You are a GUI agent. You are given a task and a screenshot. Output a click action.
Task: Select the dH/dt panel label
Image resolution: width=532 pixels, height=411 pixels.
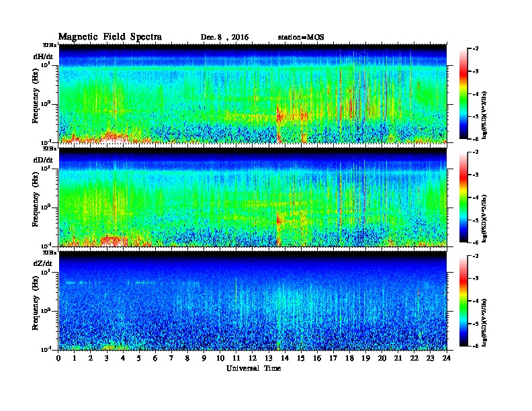pyautogui.click(x=43, y=56)
